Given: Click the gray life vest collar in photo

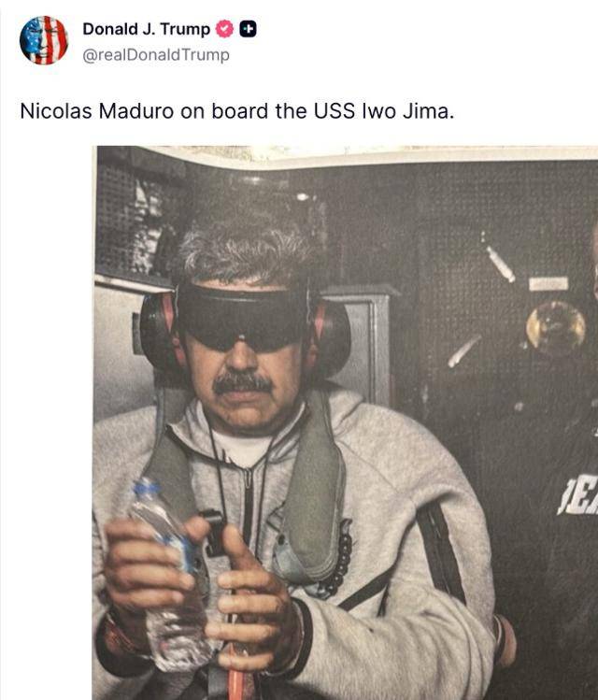Looking at the screenshot, I should [x=312, y=482].
